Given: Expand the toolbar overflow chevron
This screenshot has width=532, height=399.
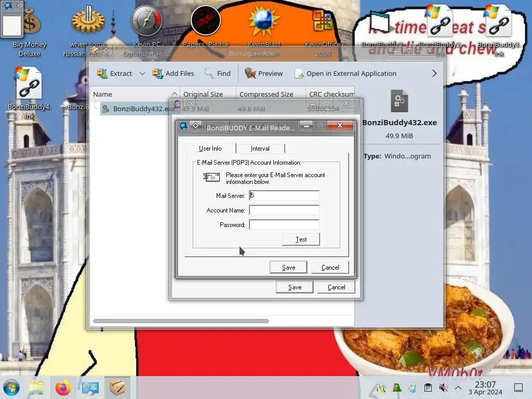Looking at the screenshot, I should 434,73.
